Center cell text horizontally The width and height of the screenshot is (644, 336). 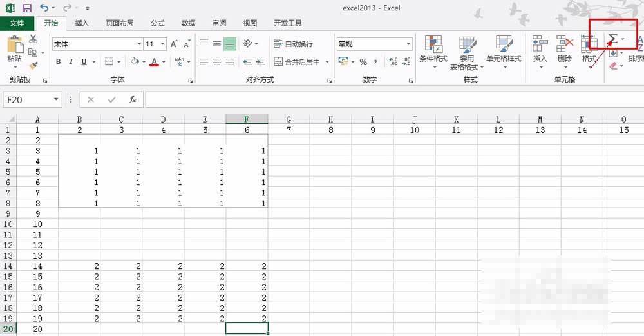[x=217, y=62]
